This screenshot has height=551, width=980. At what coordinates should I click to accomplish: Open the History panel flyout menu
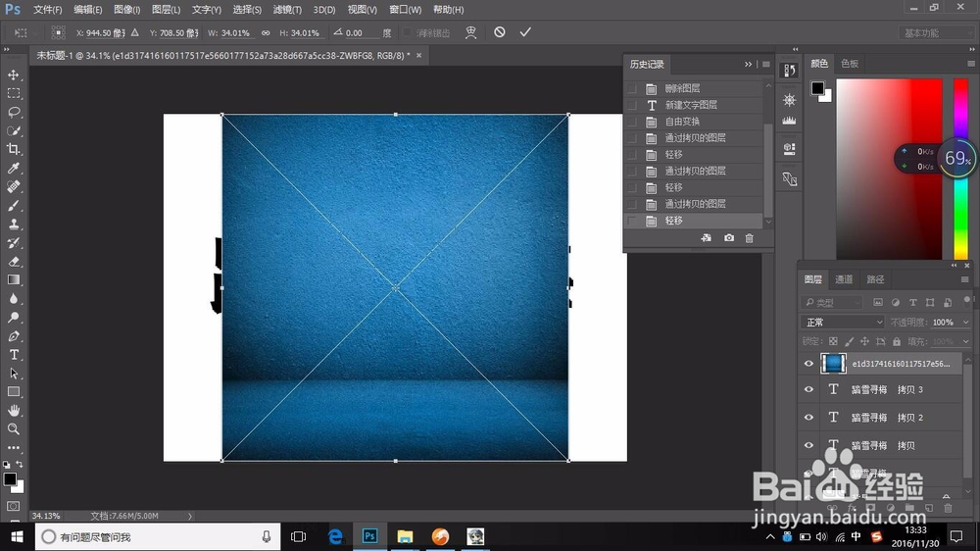[x=766, y=64]
